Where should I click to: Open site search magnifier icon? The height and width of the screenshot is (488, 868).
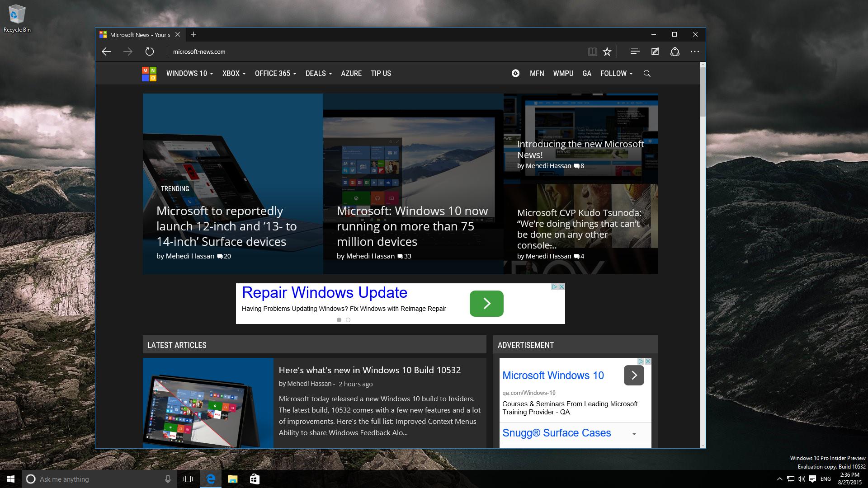tap(647, 73)
